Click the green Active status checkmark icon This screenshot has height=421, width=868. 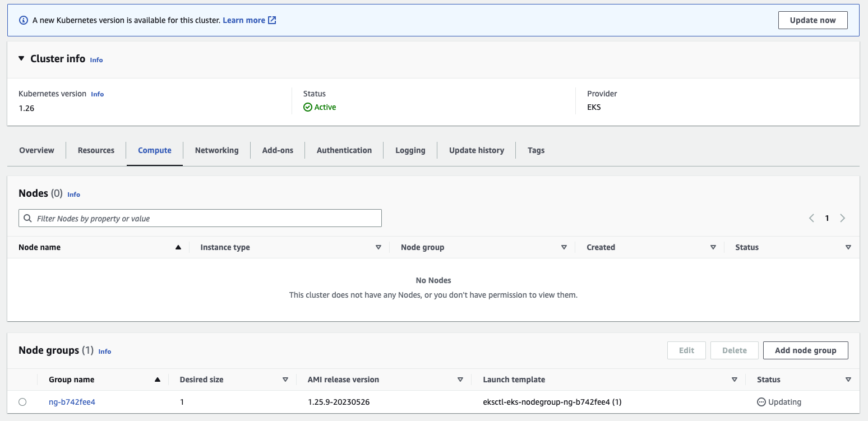click(x=308, y=107)
